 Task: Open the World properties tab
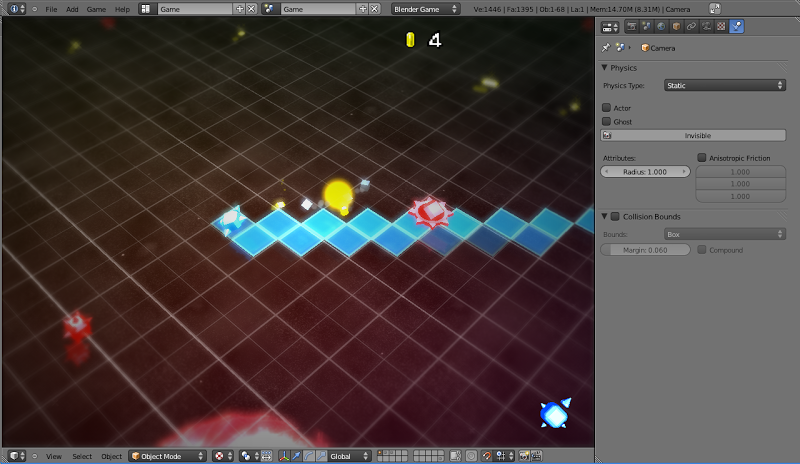[662, 27]
